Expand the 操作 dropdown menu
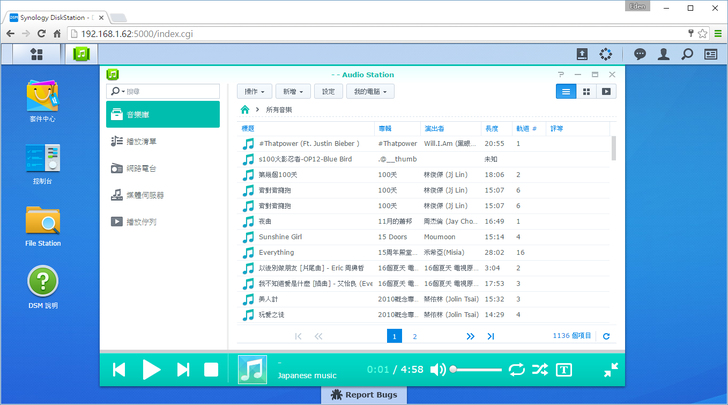 tap(256, 91)
